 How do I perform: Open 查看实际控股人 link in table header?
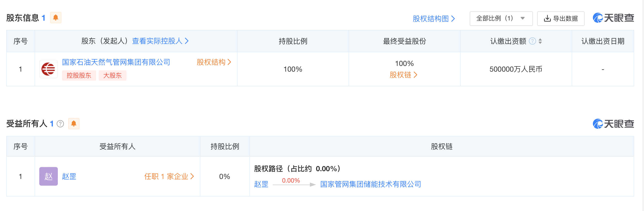[x=160, y=41]
